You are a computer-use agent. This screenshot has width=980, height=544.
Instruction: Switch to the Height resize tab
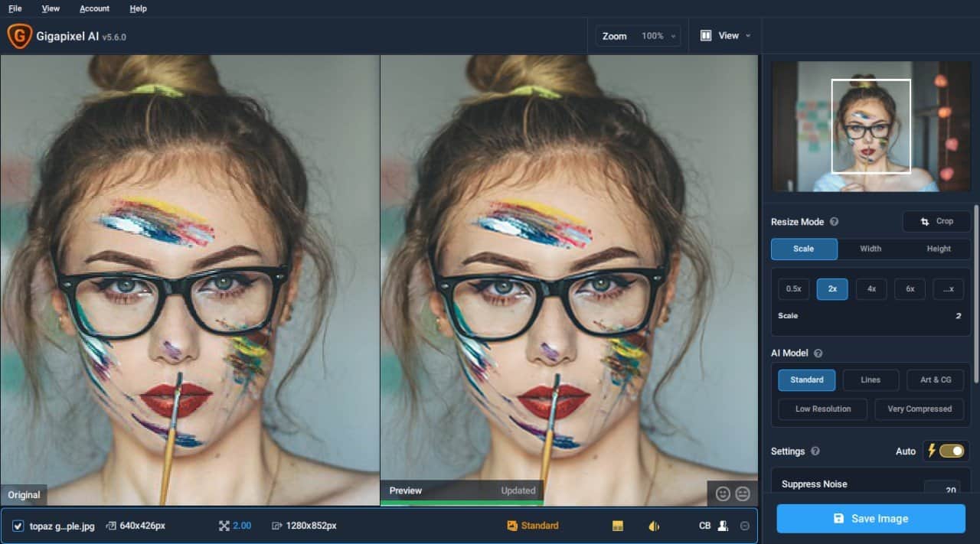point(939,249)
